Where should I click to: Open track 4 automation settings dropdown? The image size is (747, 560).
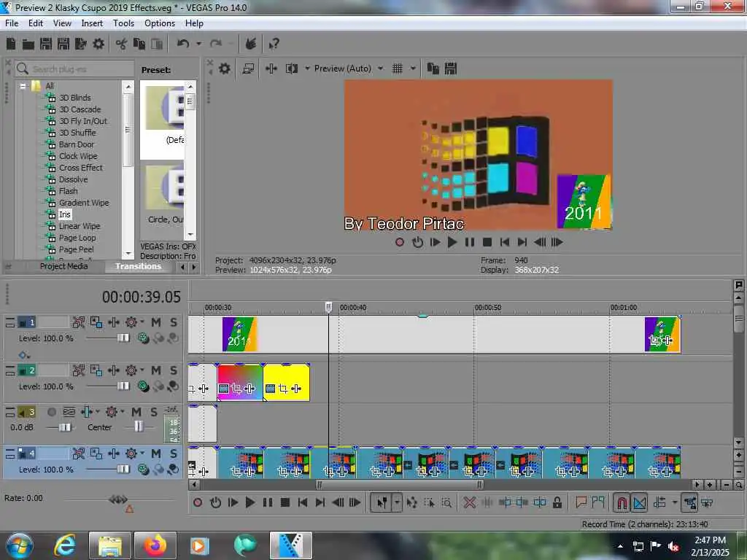[142, 454]
